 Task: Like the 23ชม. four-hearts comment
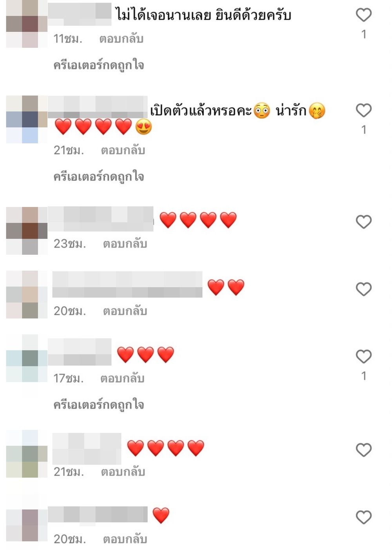[x=363, y=222]
